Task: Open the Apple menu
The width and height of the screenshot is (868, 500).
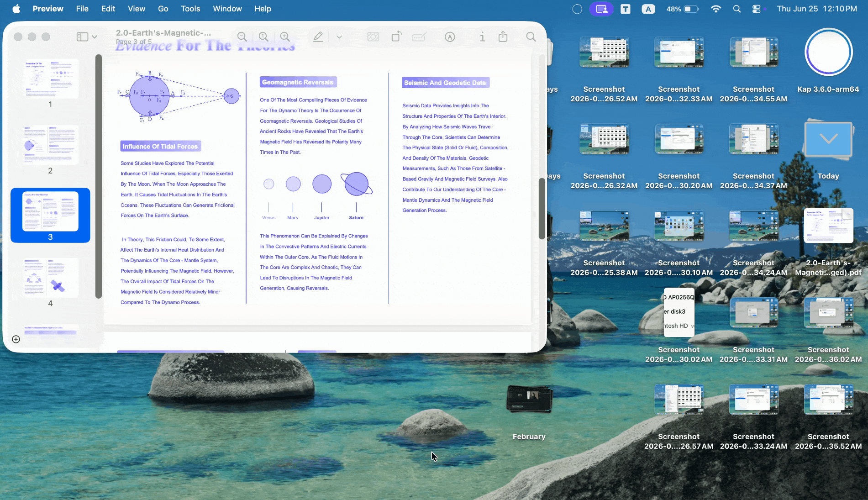Action: pyautogui.click(x=16, y=9)
